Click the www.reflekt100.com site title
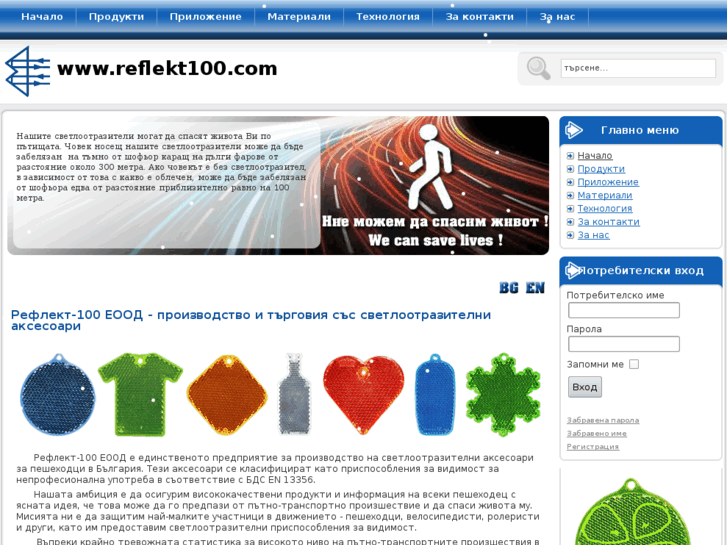Image resolution: width=727 pixels, height=545 pixels. 167,69
